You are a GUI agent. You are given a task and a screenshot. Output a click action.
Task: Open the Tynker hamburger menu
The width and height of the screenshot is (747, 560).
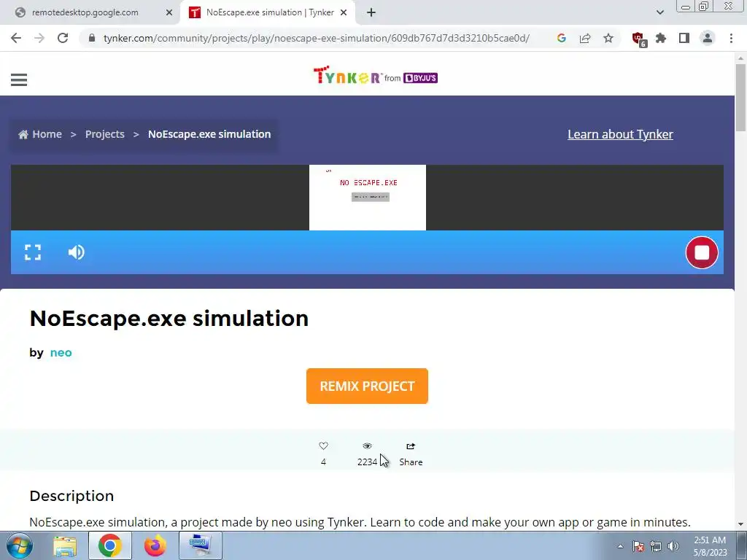coord(18,79)
